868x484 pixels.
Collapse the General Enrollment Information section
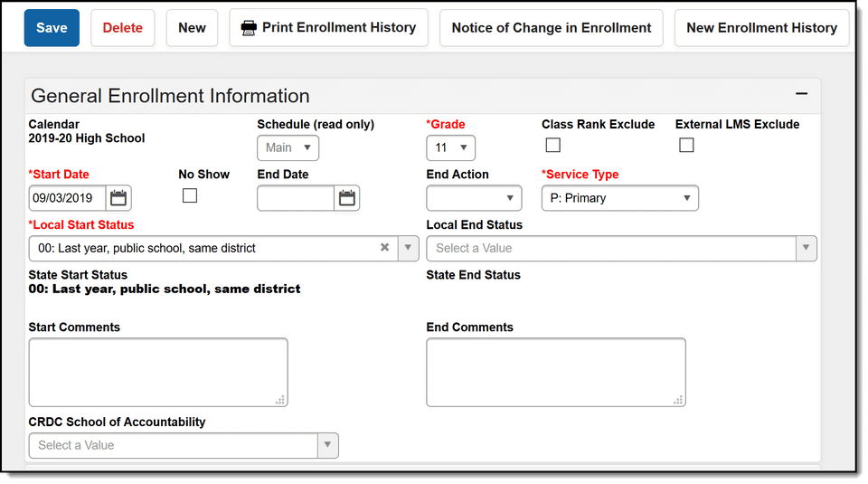[801, 94]
